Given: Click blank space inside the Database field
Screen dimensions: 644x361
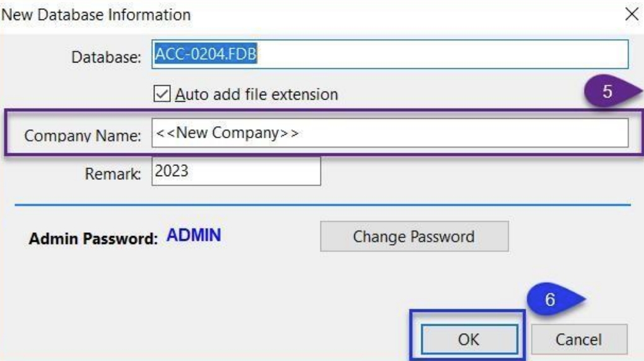Looking at the screenshot, I should [x=442, y=56].
